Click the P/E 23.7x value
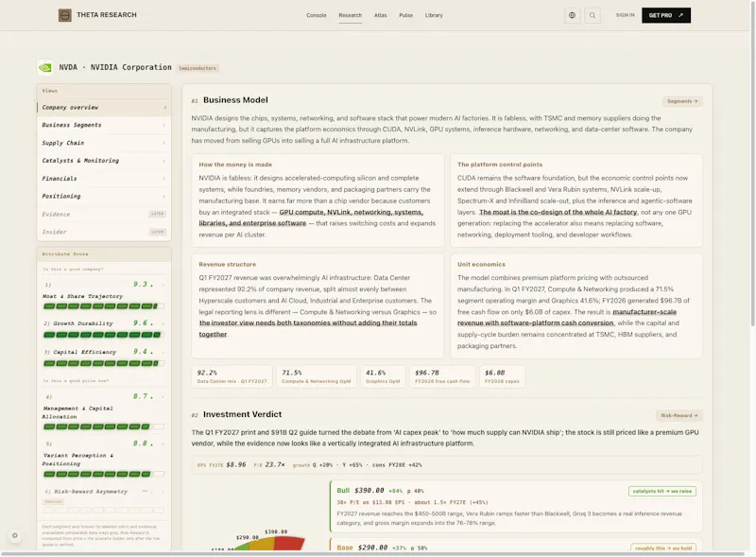The width and height of the screenshot is (756, 557). [275, 465]
